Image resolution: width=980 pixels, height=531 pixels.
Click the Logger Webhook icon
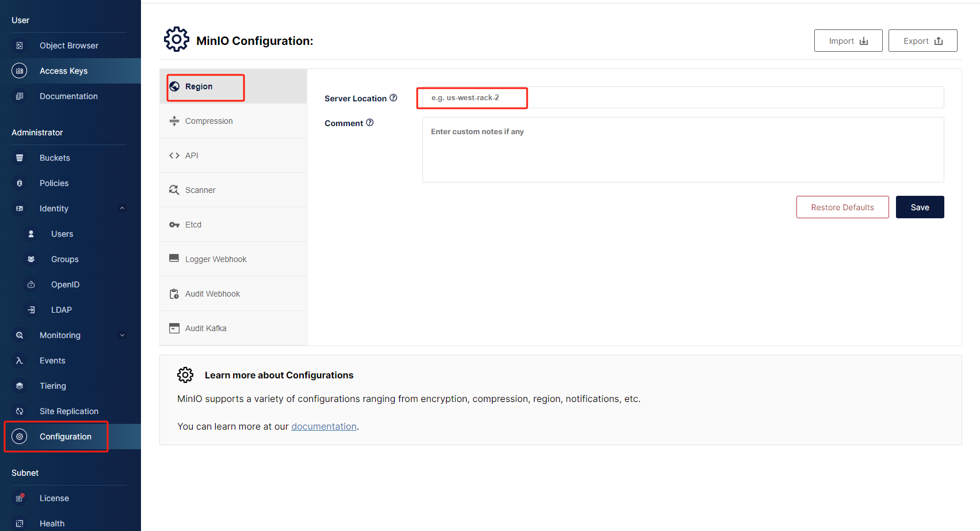click(x=174, y=259)
